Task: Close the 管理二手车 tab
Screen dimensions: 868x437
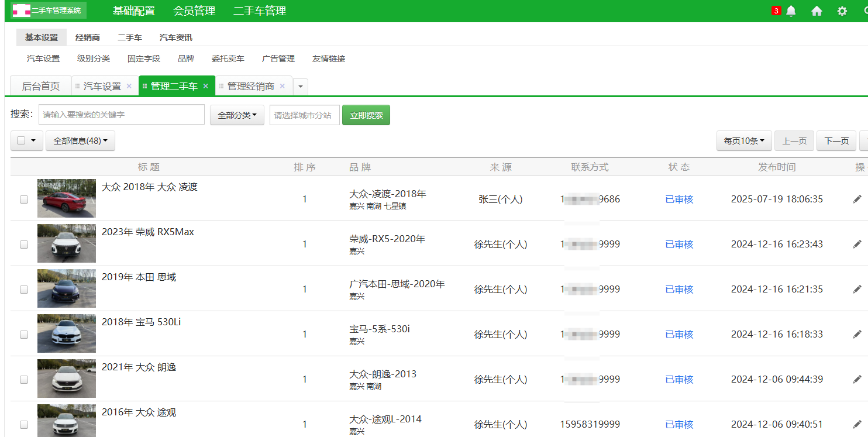Action: [205, 86]
